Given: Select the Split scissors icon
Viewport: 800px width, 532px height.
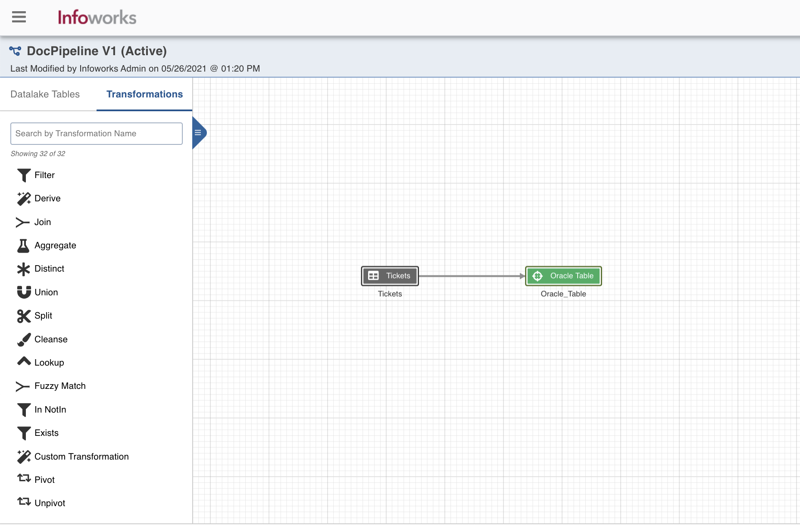Looking at the screenshot, I should [24, 316].
